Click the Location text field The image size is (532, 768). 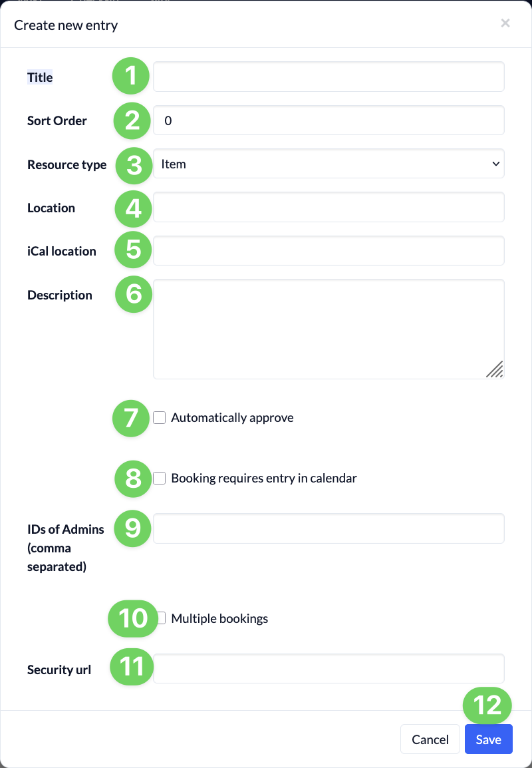[329, 208]
